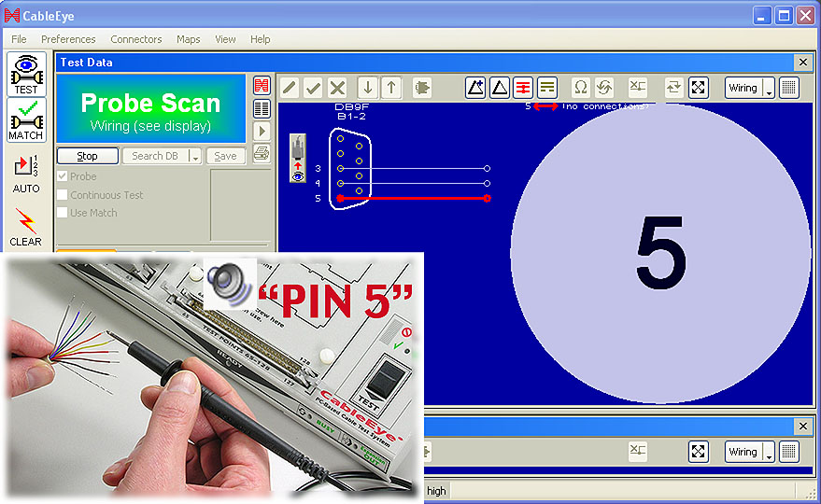Viewport: 821px width, 504px height.
Task: Click the large pin 5 circle indicator
Action: 660,254
